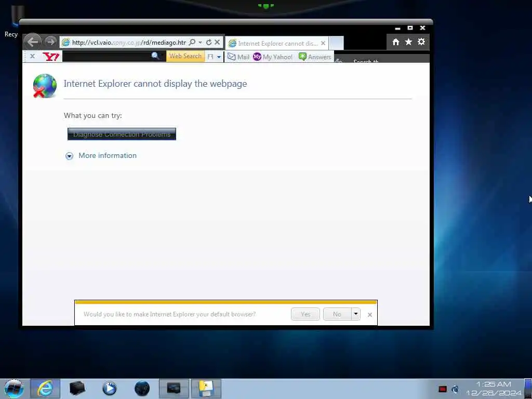This screenshot has height=399, width=532.
Task: Refresh the page using the reload icon
Action: [209, 42]
